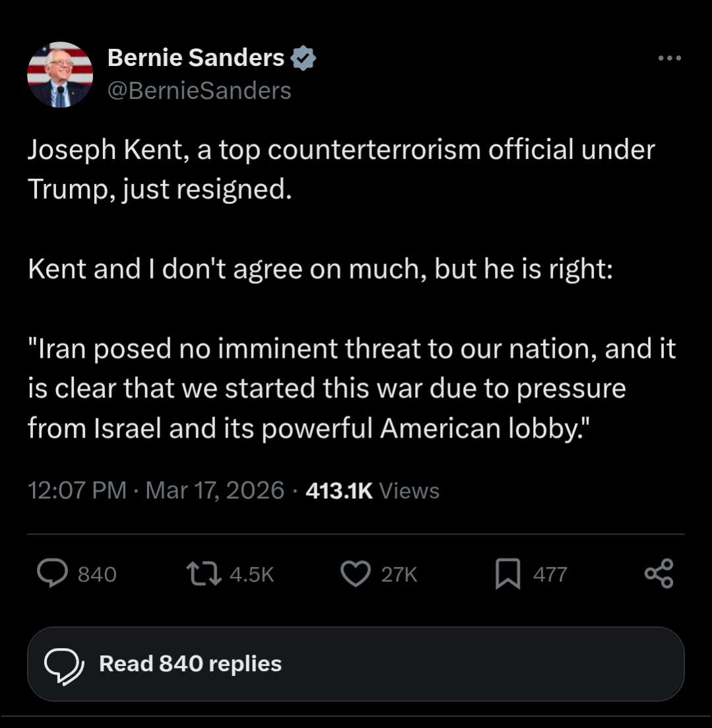Open Bernie Sanders profile picture
This screenshot has height=728, width=712.
(x=60, y=75)
